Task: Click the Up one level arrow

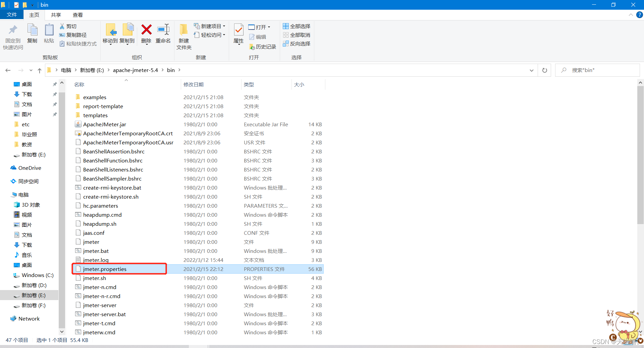Action: click(x=40, y=70)
